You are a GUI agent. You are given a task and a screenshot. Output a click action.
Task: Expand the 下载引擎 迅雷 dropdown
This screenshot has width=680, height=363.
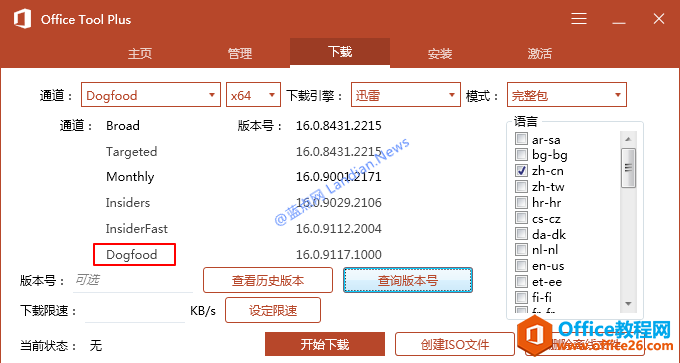coord(405,95)
